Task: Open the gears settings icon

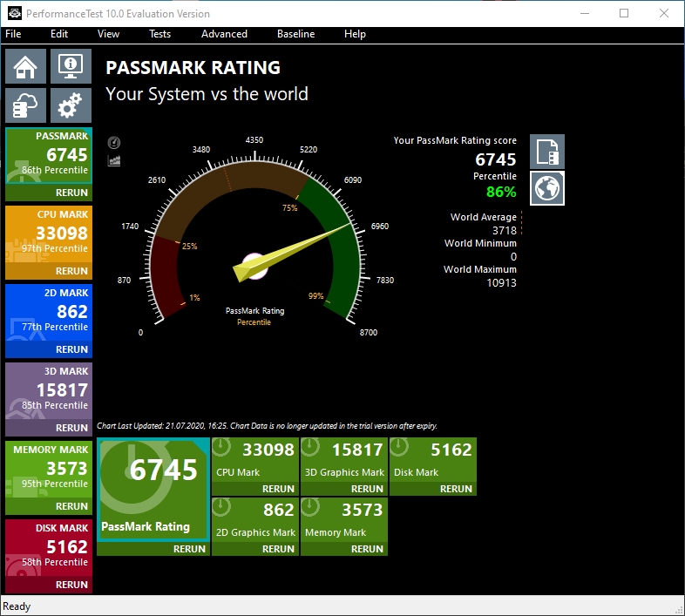Action: point(71,105)
